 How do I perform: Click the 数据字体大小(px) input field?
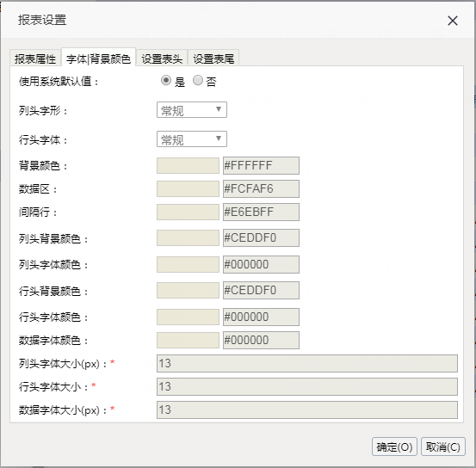(x=307, y=409)
